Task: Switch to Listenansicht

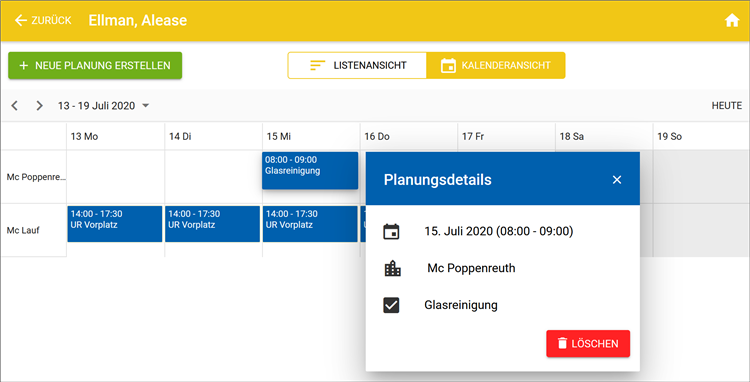Action: [357, 65]
